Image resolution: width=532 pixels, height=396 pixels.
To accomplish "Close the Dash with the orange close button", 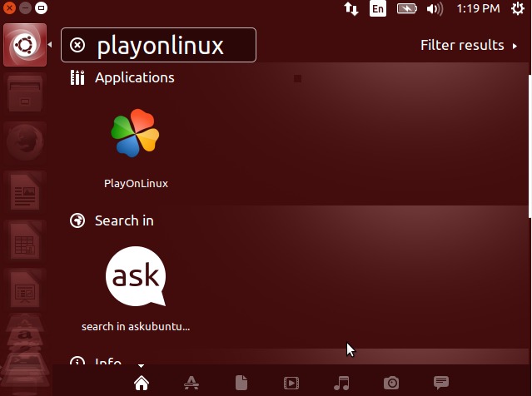I will (9, 7).
